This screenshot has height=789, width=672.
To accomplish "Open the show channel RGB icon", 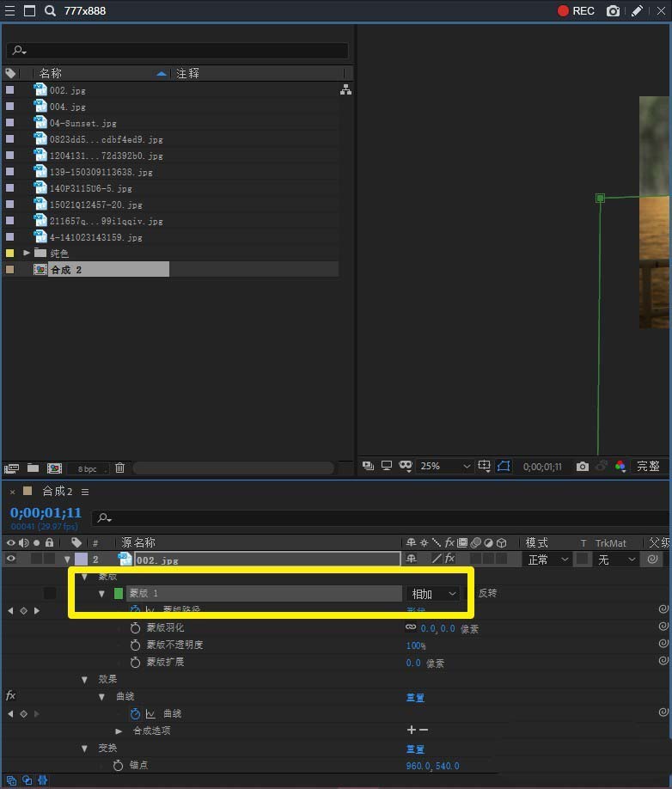I will click(x=620, y=466).
